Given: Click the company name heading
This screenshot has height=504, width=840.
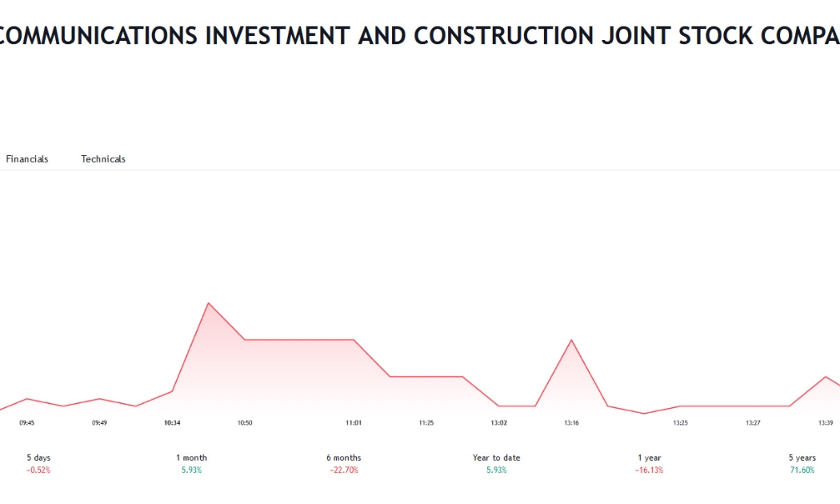Looking at the screenshot, I should (x=420, y=36).
